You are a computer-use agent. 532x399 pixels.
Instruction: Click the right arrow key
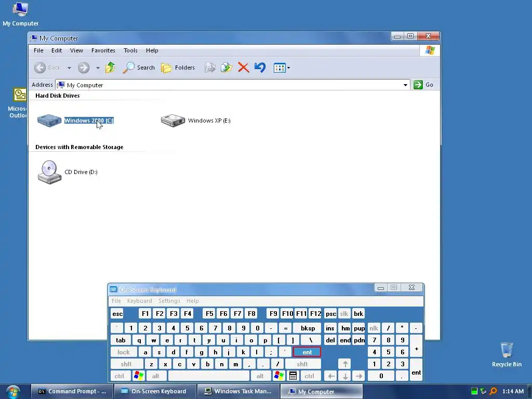(x=359, y=376)
